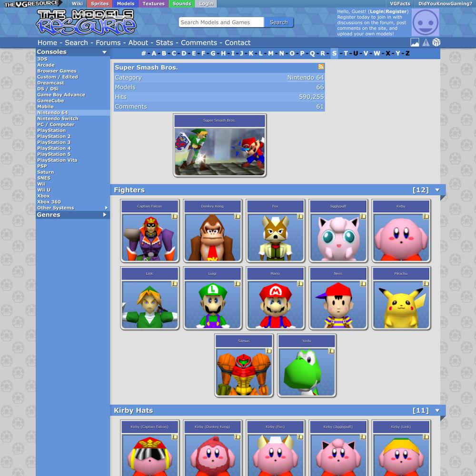Jump to the # entry in the alphabet index
476x476 pixels.
click(144, 53)
